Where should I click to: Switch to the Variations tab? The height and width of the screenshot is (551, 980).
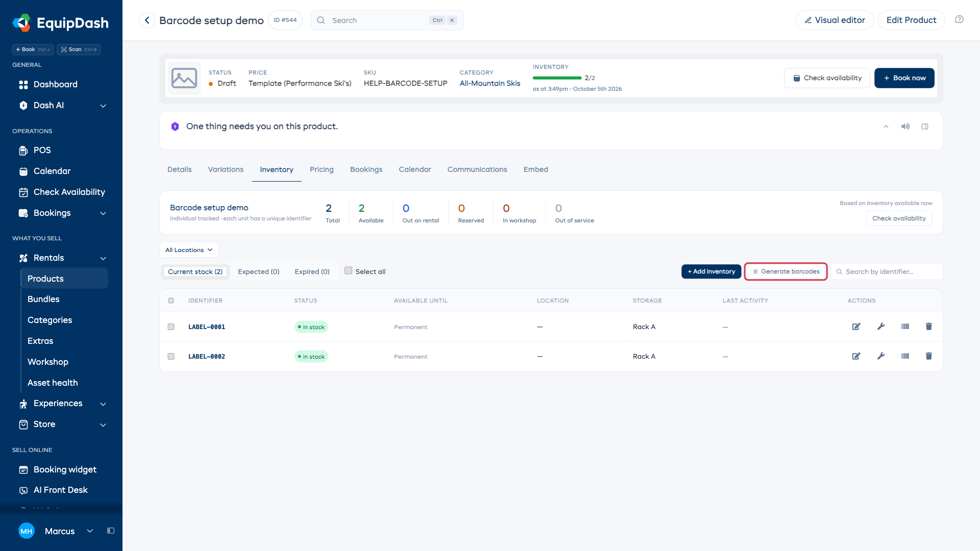click(x=226, y=169)
